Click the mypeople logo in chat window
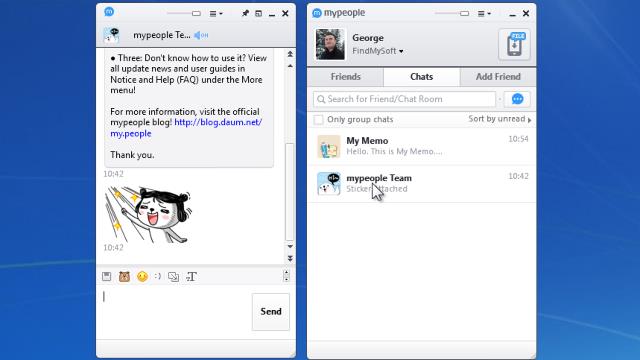The height and width of the screenshot is (360, 640). 109,11
